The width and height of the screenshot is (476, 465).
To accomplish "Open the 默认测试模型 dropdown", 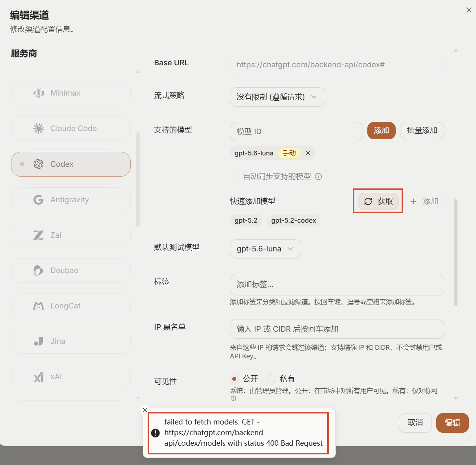I will point(265,249).
